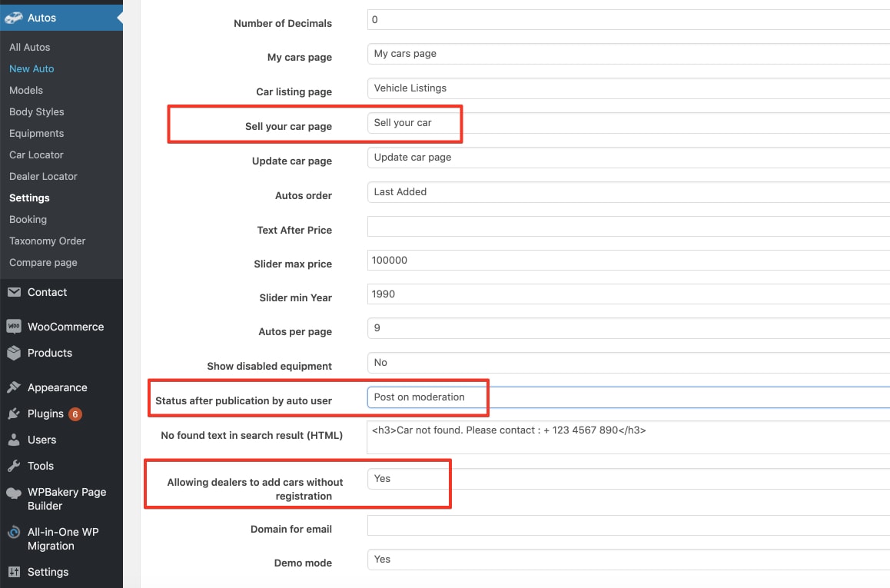The image size is (890, 588).
Task: Open Appearance paintbrush icon
Action: pyautogui.click(x=14, y=387)
